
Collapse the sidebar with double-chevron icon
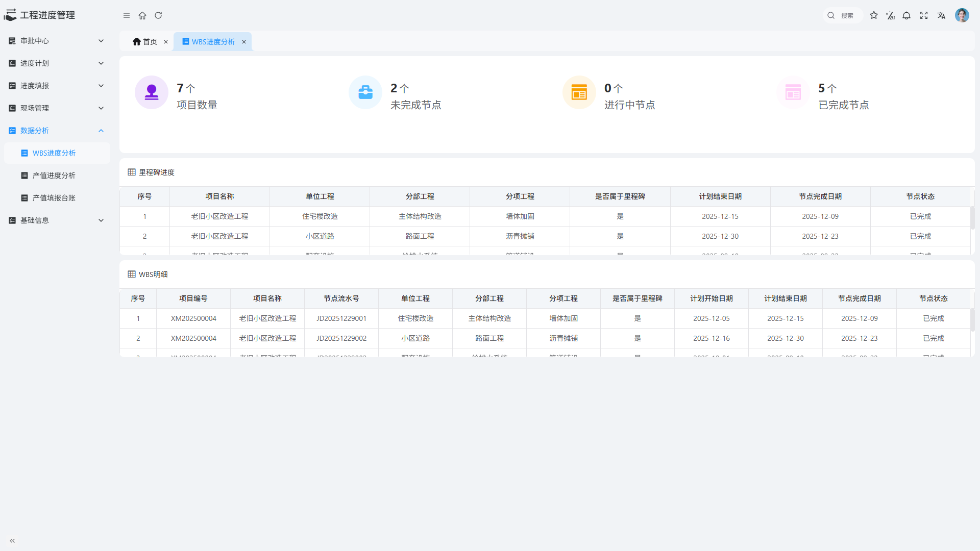point(12,541)
